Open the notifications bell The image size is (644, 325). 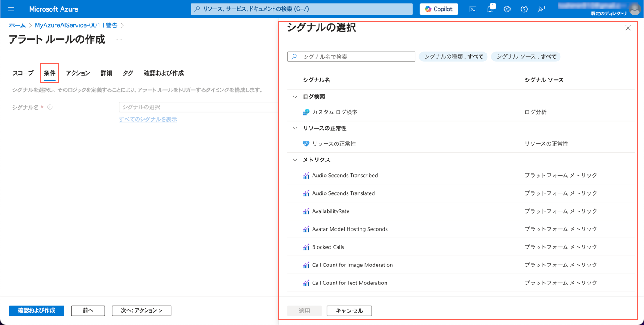click(490, 9)
